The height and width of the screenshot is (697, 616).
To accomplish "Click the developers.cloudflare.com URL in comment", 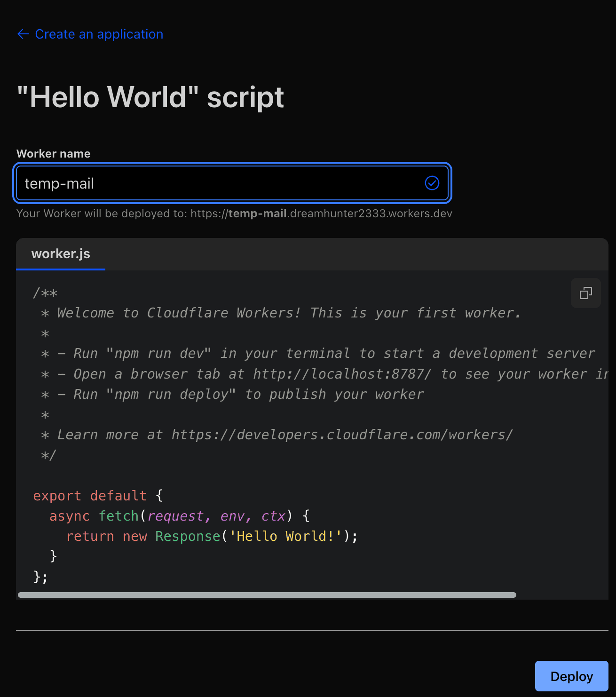I will 341,435.
